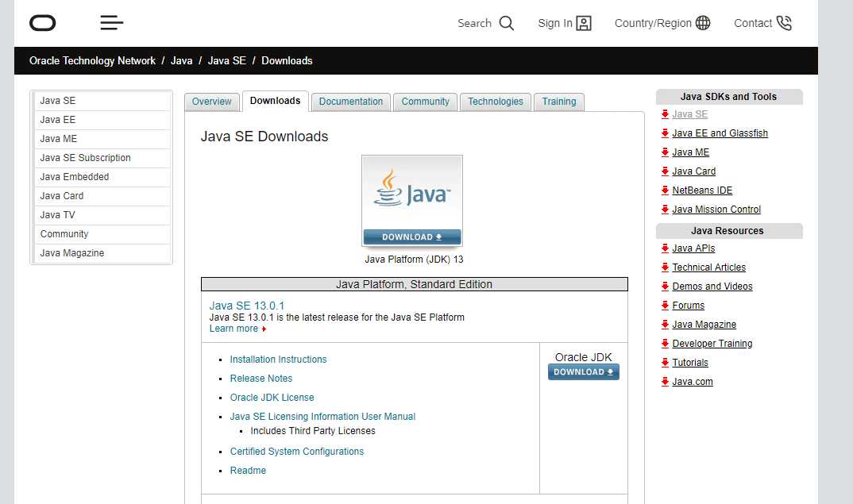The image size is (853, 504).
Task: Open the Java.com link
Action: (x=693, y=382)
